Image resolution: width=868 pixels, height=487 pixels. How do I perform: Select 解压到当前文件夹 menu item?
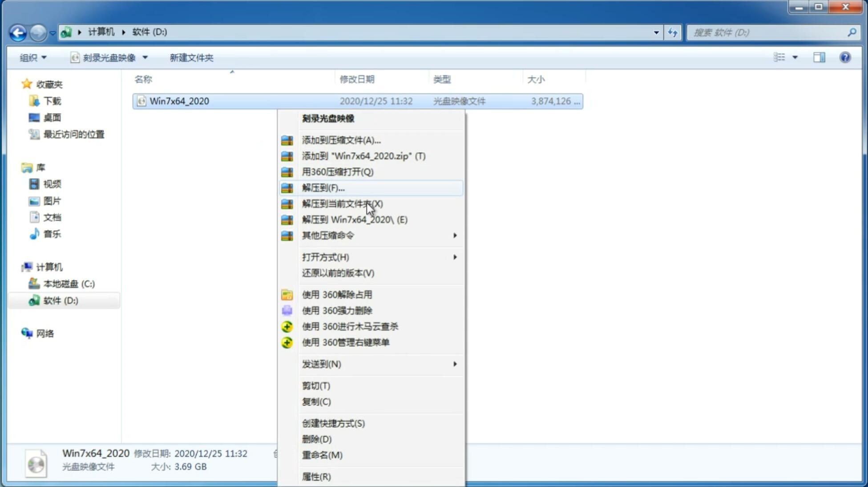tap(343, 203)
